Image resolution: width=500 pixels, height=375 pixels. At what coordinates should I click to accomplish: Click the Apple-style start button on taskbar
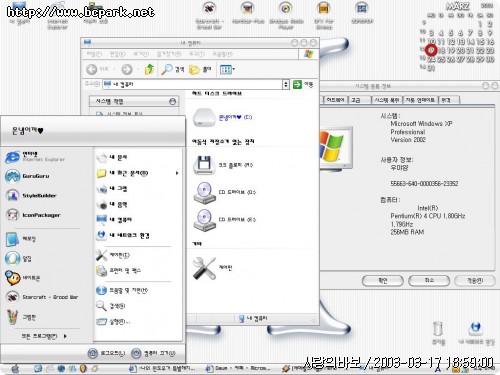click(x=15, y=368)
